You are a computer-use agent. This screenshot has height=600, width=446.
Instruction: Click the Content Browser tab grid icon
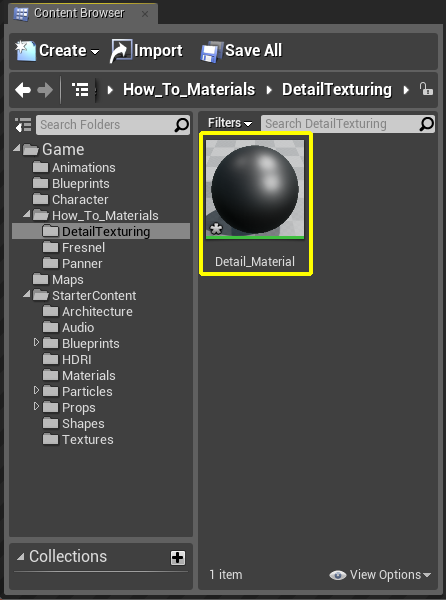pyautogui.click(x=21, y=14)
